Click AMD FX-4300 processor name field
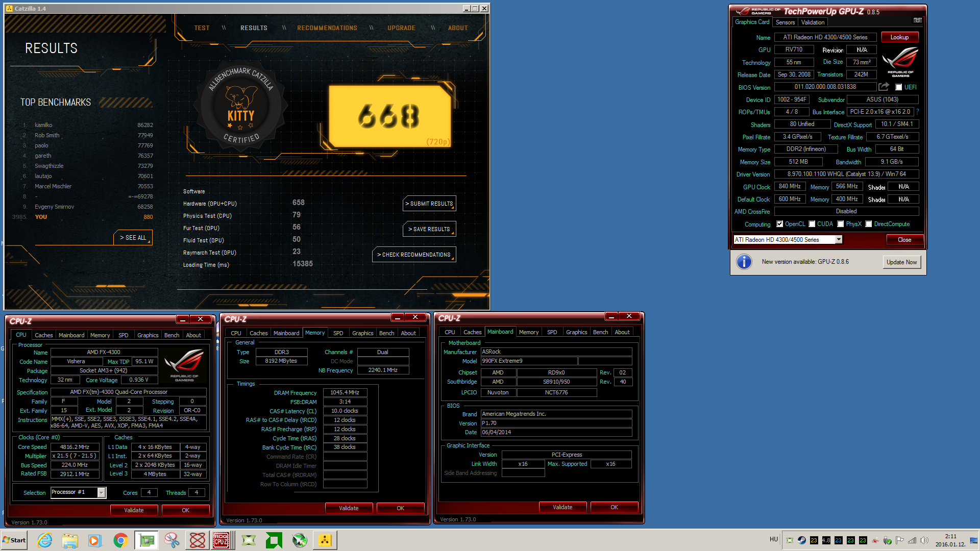This screenshot has width=980, height=551. coord(104,352)
